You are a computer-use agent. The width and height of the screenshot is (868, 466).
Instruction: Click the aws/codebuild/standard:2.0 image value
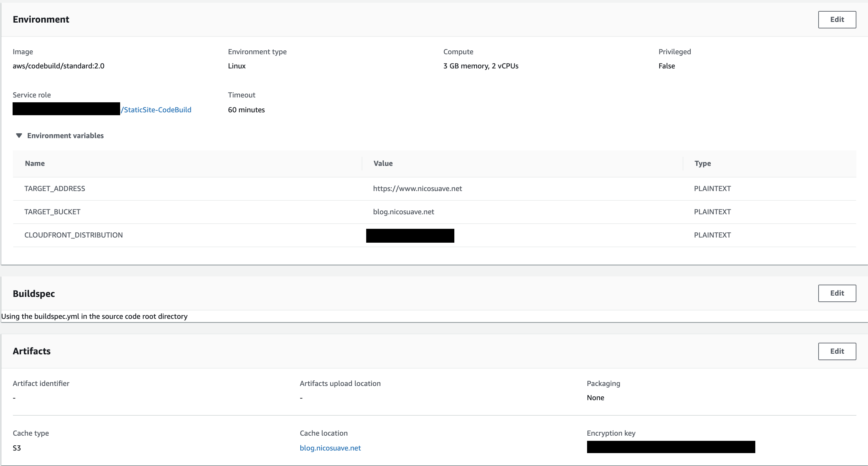[59, 66]
